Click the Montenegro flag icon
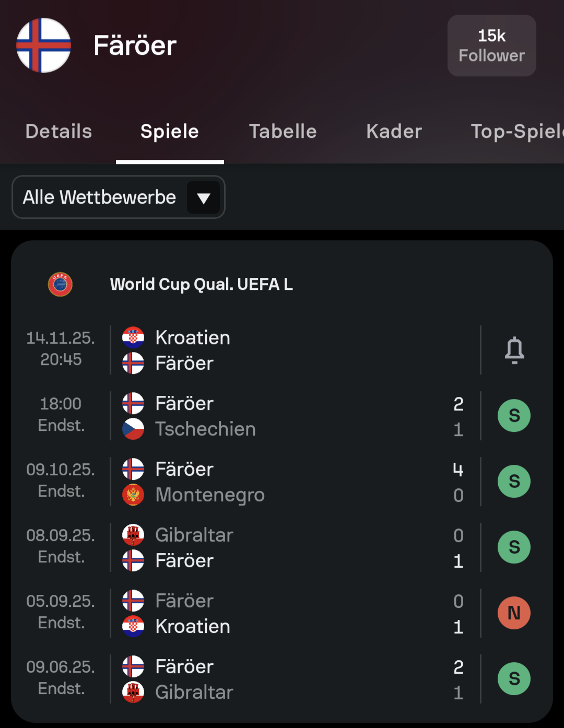The width and height of the screenshot is (564, 728). 133,495
